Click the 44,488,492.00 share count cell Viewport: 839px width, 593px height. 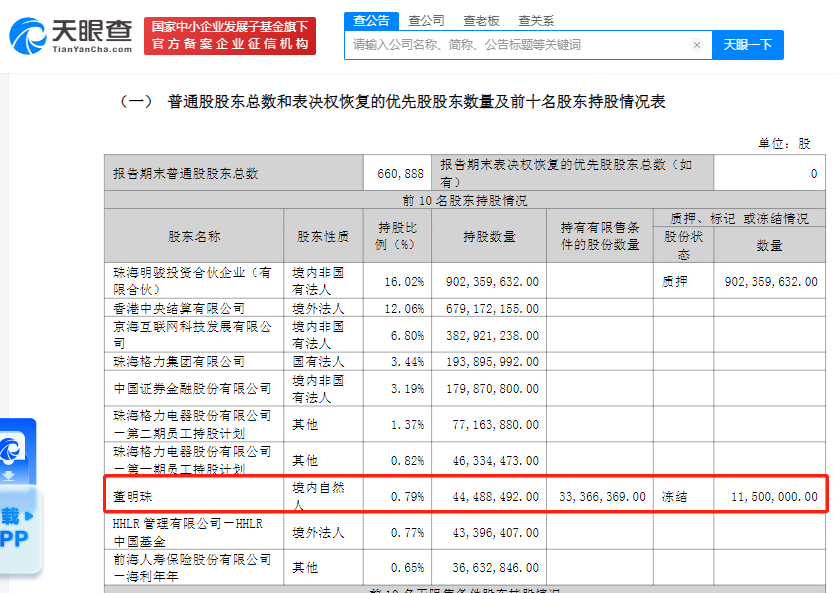pyautogui.click(x=489, y=496)
